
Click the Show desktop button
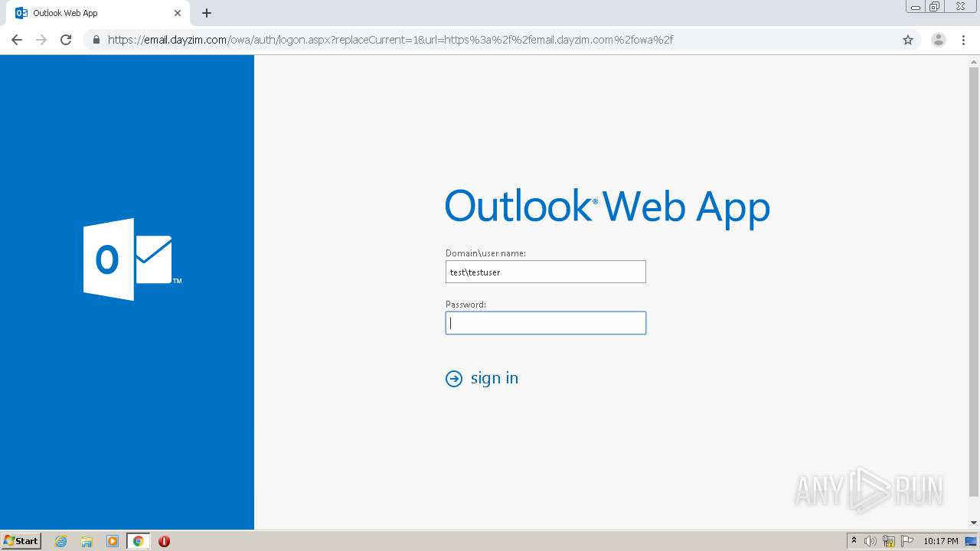pyautogui.click(x=972, y=541)
